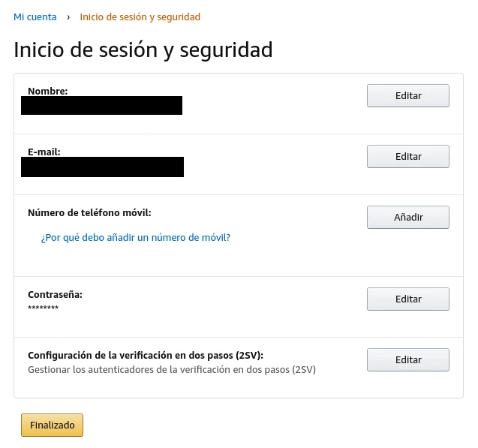478x448 pixels.
Task: Click the 'Número de teléfono móvil' label
Action: point(89,213)
